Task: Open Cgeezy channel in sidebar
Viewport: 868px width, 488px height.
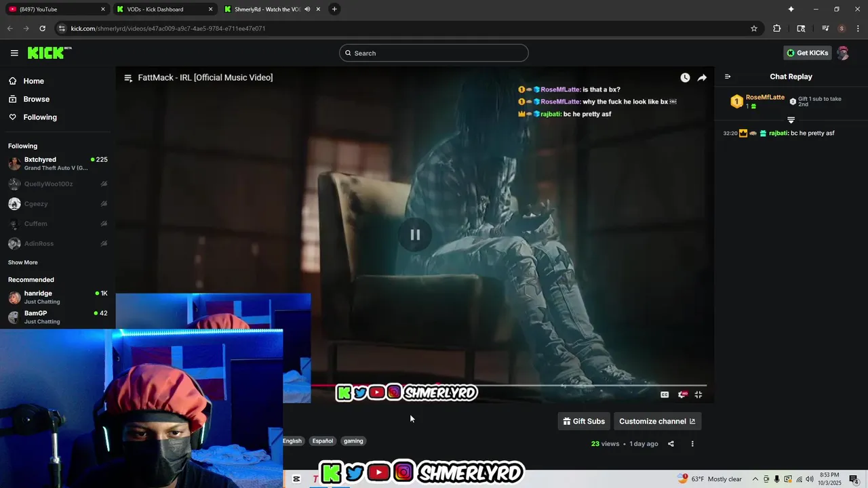Action: pyautogui.click(x=58, y=204)
